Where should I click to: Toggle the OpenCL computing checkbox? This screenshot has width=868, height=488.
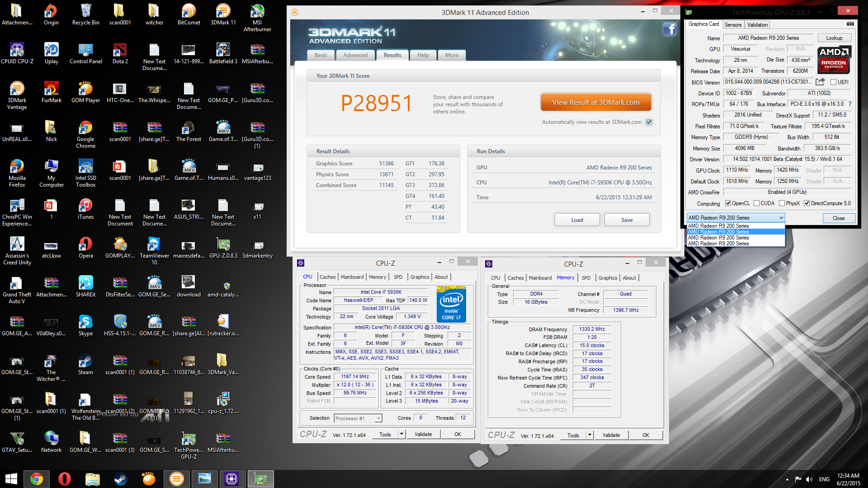coord(728,203)
